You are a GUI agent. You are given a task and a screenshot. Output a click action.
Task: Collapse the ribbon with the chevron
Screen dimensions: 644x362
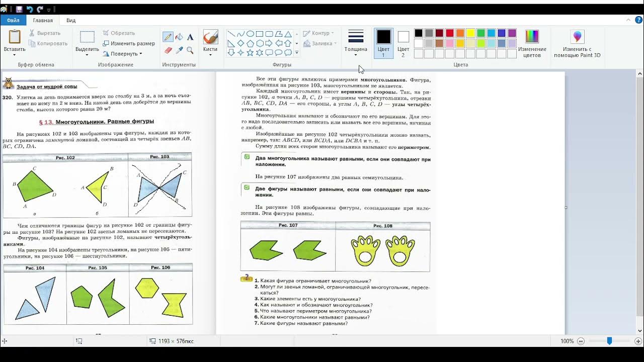tap(628, 20)
